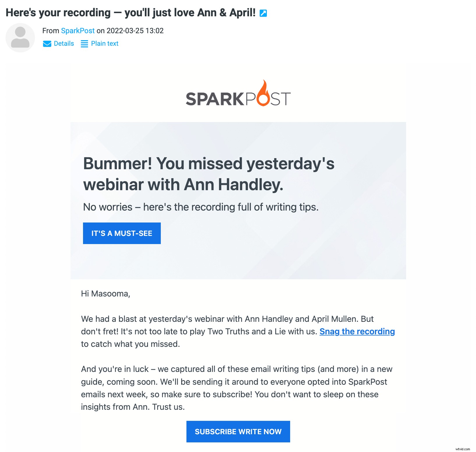Click the SUBSCRIBE WRITE NOW button
The image size is (476, 452).
click(238, 432)
